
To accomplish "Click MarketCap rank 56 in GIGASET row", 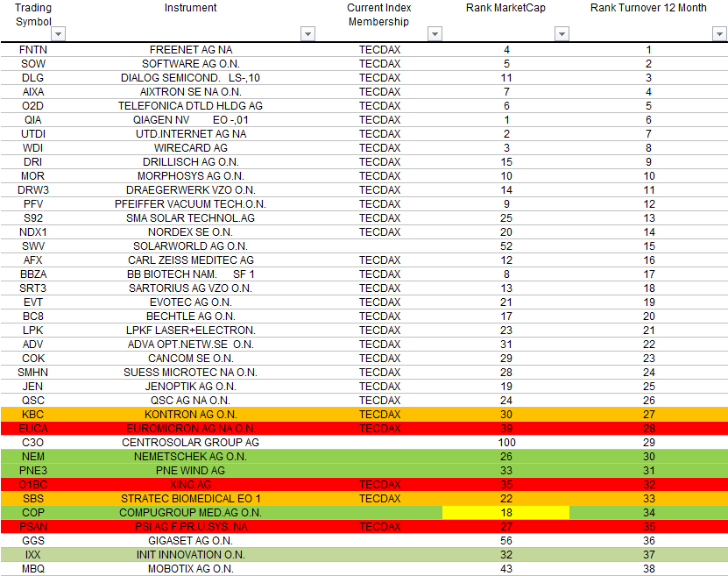I will (506, 541).
